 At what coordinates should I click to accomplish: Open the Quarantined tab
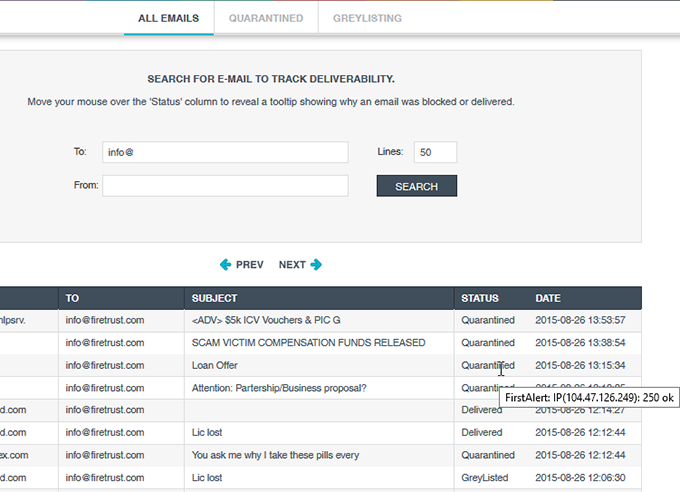point(265,18)
